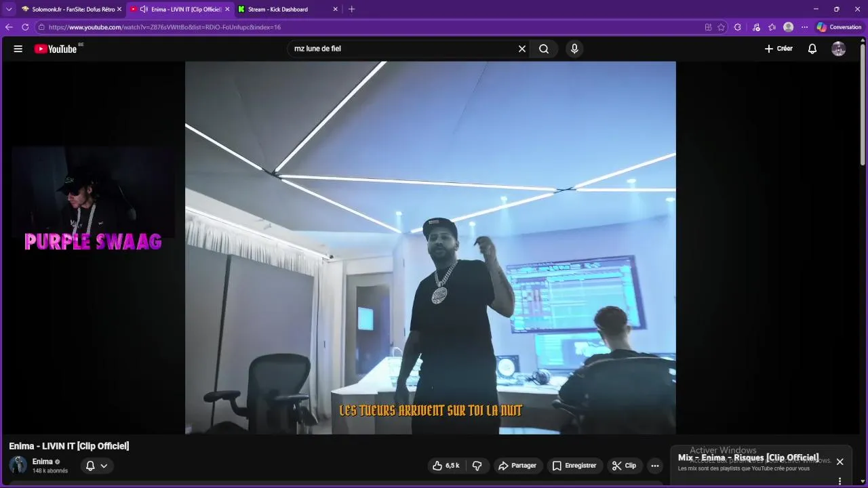Start voice search with the microphone
This screenshot has height=488, width=868.
point(574,49)
